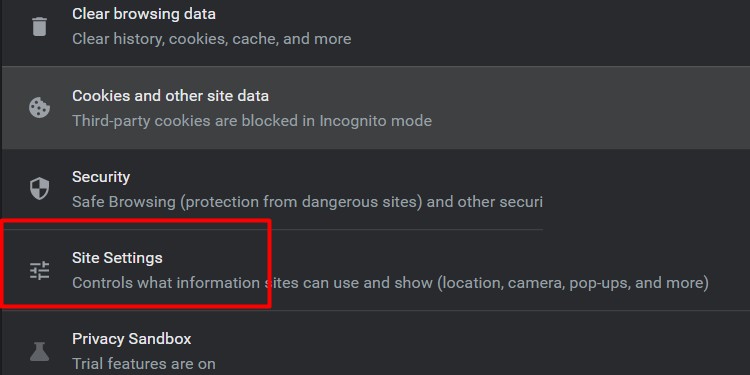Click the Site Settings sliders icon
750x375 pixels.
click(x=39, y=270)
